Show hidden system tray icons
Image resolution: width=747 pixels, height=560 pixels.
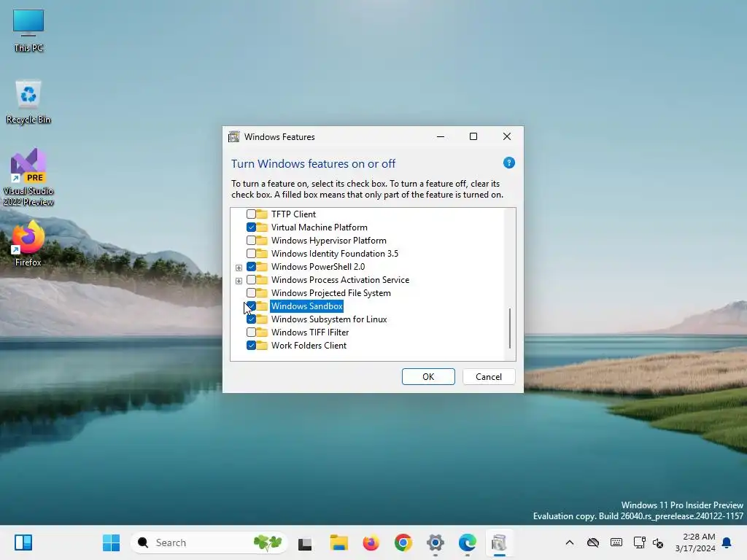(569, 542)
